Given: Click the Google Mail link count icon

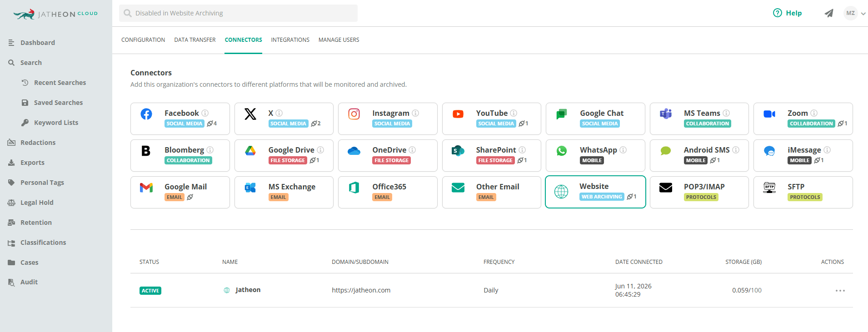Looking at the screenshot, I should pyautogui.click(x=190, y=197).
